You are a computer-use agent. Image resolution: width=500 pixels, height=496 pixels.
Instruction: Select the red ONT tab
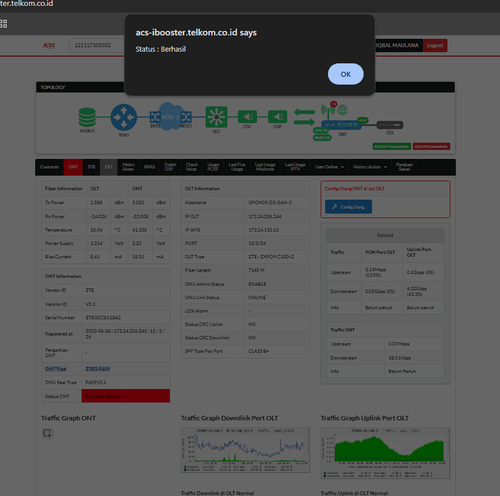pos(73,167)
